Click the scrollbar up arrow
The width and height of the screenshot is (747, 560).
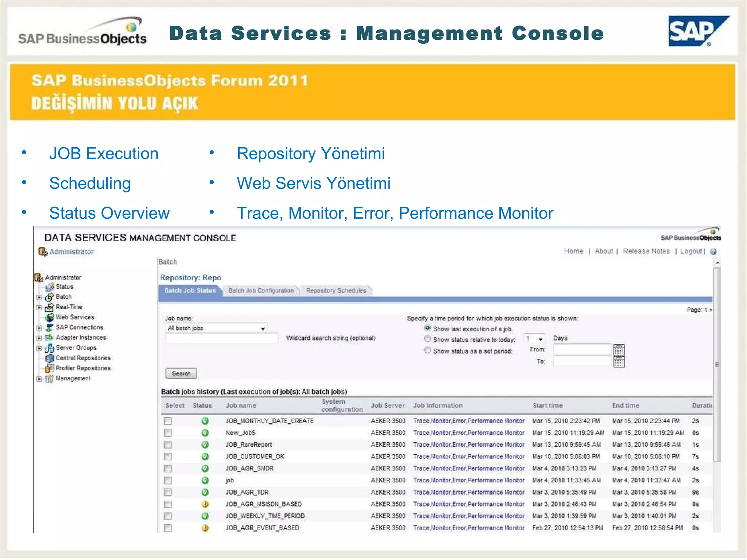pyautogui.click(x=717, y=263)
